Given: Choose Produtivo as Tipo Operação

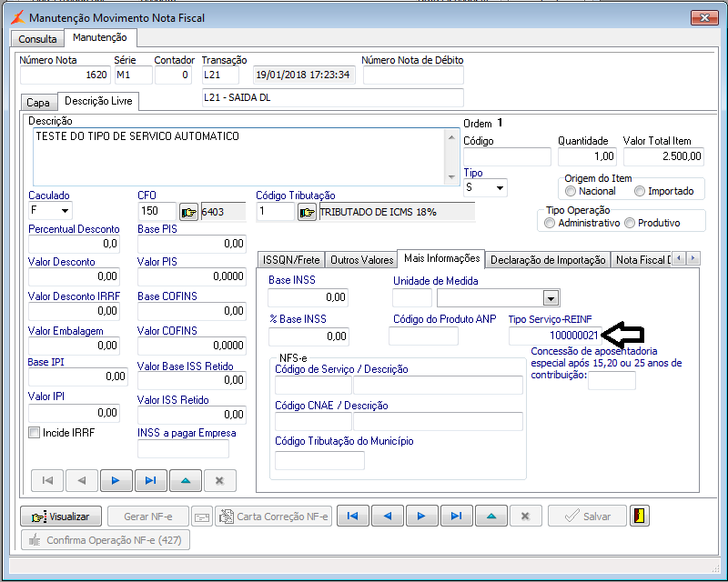Looking at the screenshot, I should pos(630,223).
